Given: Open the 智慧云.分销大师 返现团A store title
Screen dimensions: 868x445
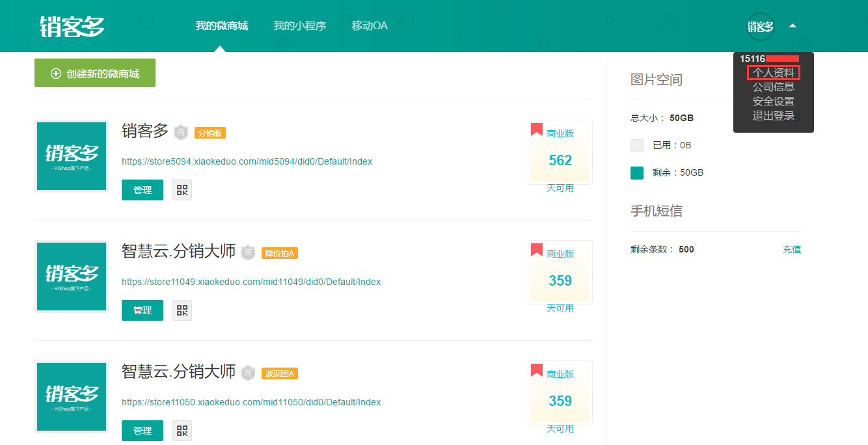Looking at the screenshot, I should click(x=179, y=372).
